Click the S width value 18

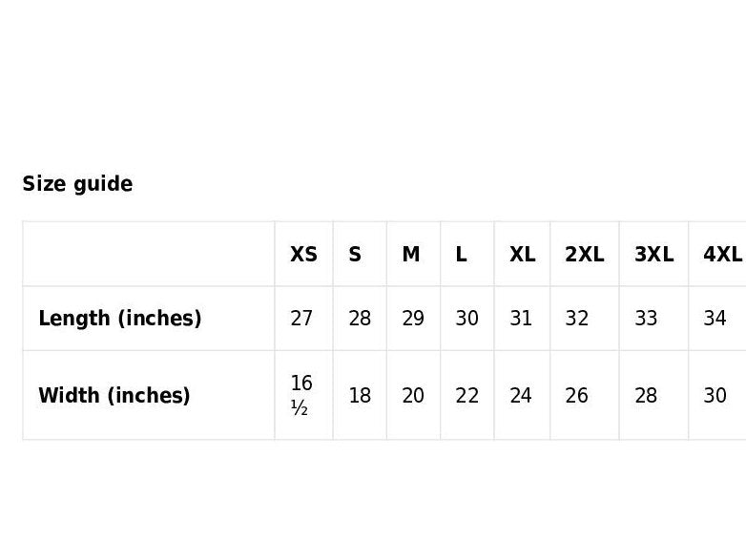coord(360,395)
